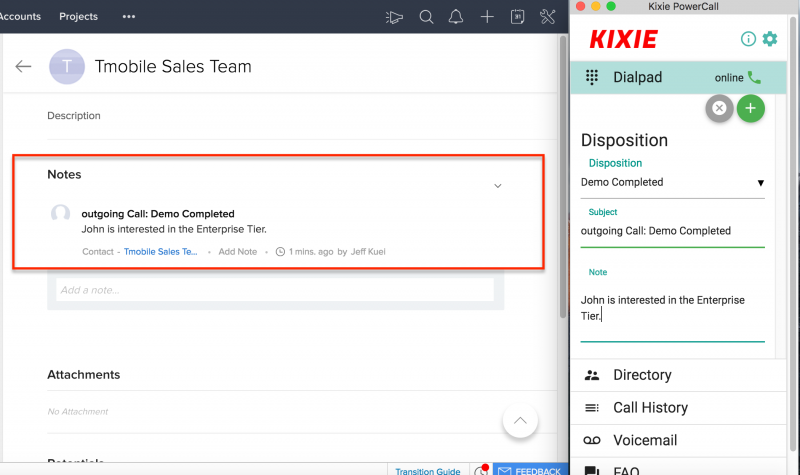Open Kixie settings gear

(769, 39)
